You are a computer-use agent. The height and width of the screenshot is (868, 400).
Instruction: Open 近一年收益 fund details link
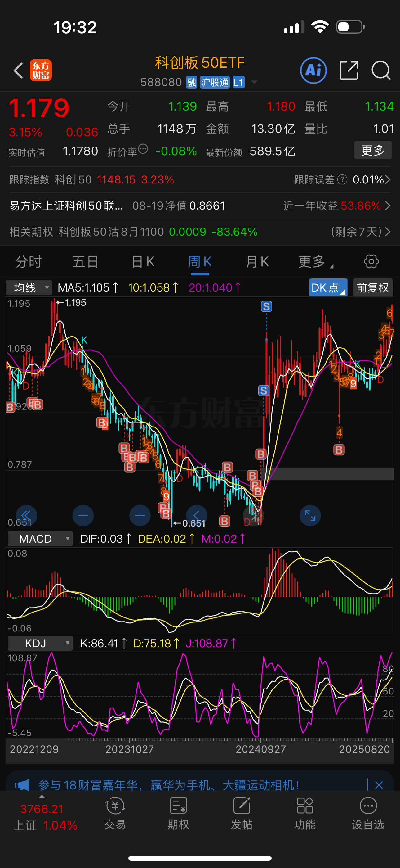tap(337, 206)
